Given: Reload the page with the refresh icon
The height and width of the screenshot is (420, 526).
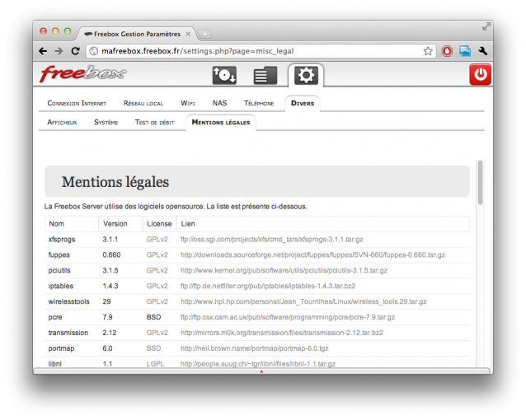Looking at the screenshot, I should [76, 51].
